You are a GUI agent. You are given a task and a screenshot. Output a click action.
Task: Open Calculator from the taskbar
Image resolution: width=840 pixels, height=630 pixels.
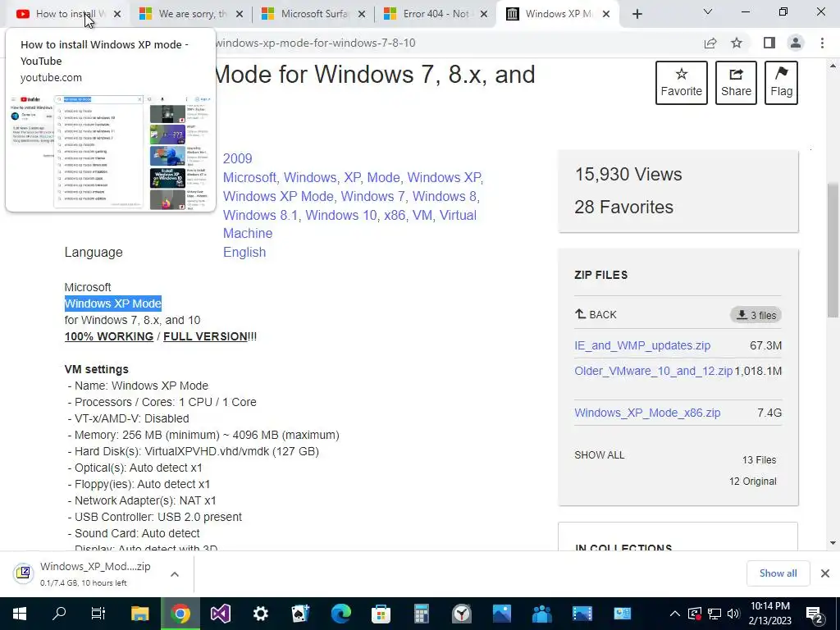click(x=421, y=614)
